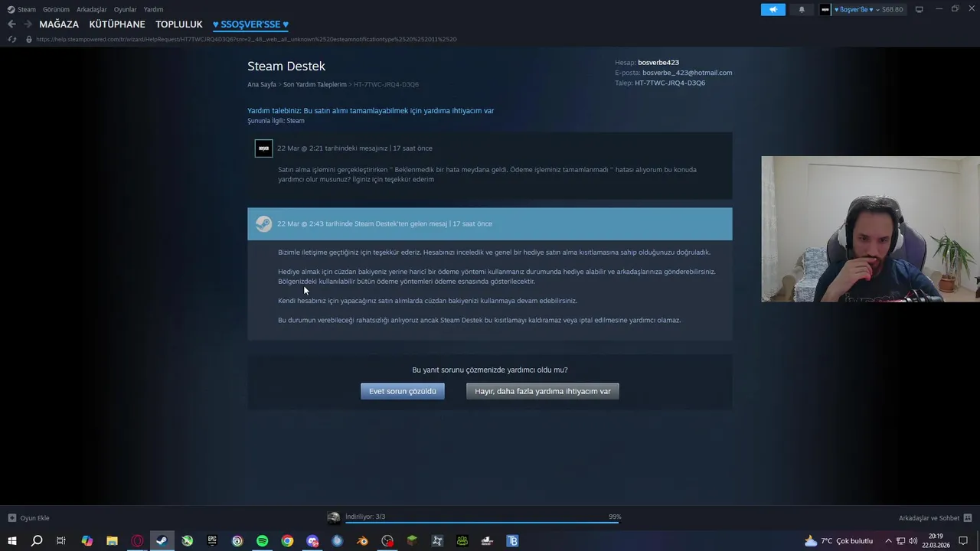Open Arkadaşlar ve Sohbet
Screen dimensions: 980x551
coord(929,518)
